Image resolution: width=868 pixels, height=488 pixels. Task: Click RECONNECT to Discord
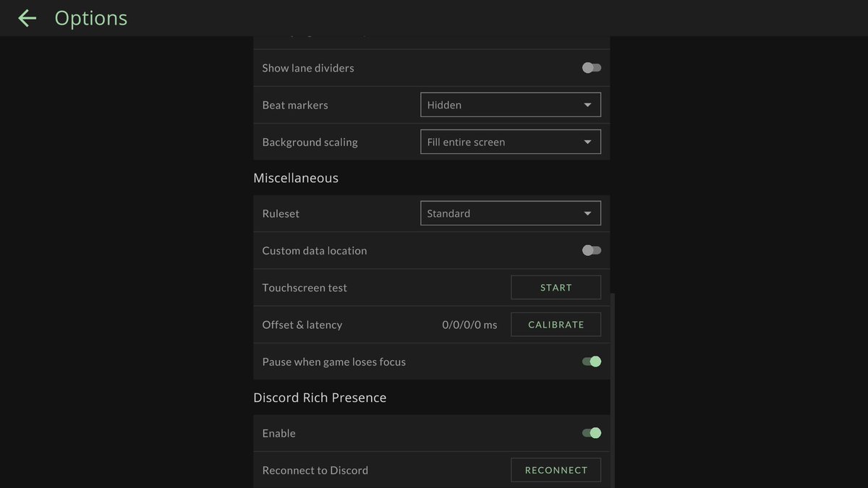(x=556, y=469)
